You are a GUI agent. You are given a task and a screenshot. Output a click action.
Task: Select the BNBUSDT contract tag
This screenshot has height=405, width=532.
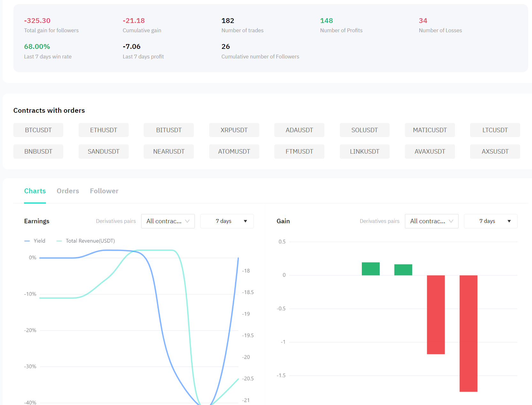click(38, 151)
